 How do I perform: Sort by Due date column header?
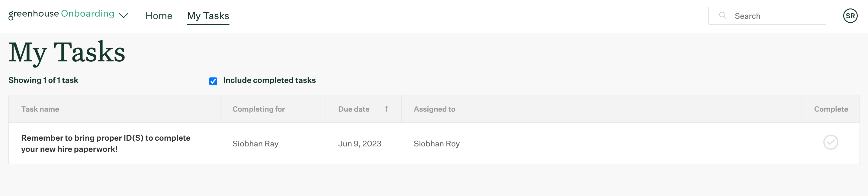pos(353,109)
